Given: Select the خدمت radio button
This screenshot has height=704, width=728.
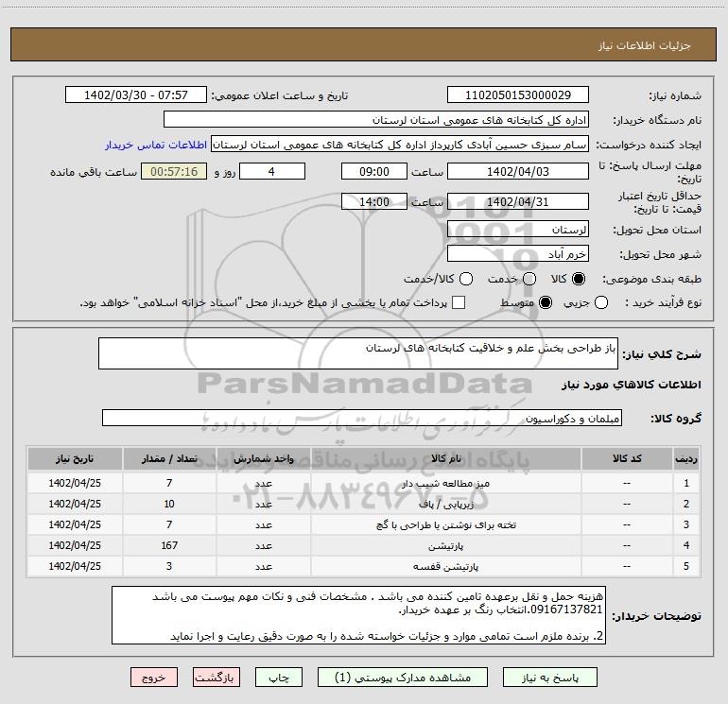Looking at the screenshot, I should pos(529,279).
